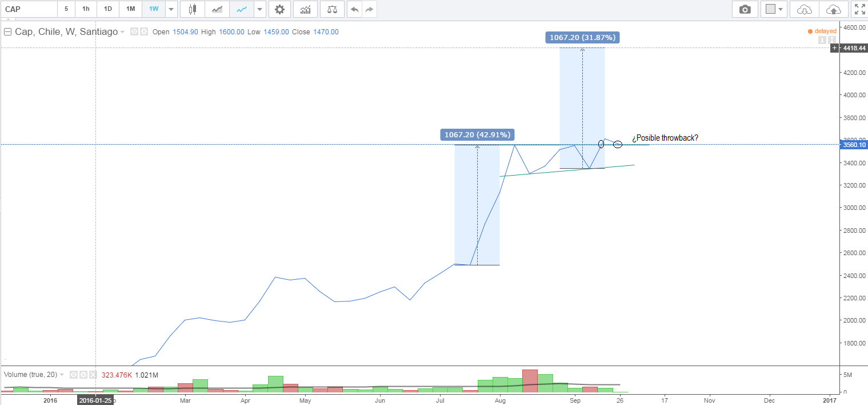Image resolution: width=868 pixels, height=405 pixels.
Task: Click the 1067.20 (42.91%) measurement label
Action: tap(478, 135)
